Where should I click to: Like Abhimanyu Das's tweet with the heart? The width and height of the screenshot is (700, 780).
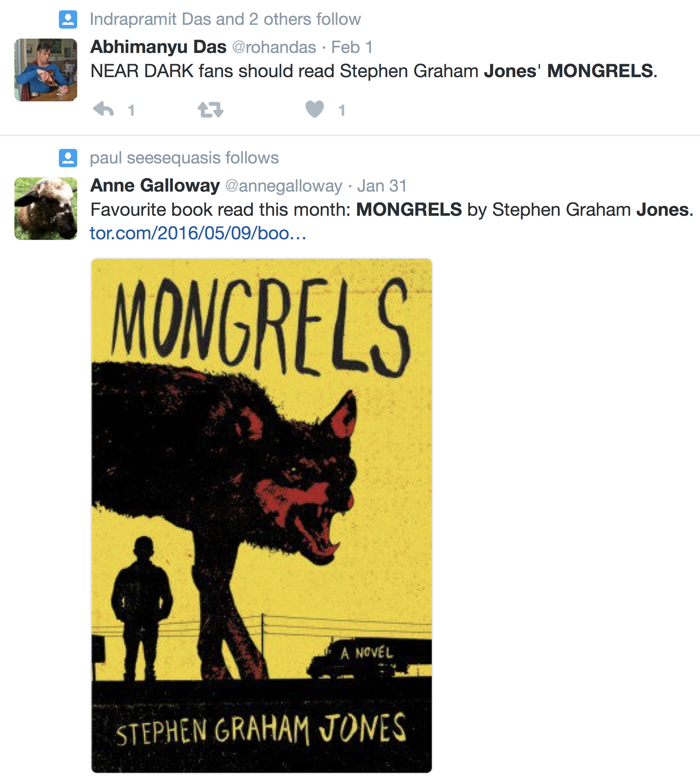[315, 109]
